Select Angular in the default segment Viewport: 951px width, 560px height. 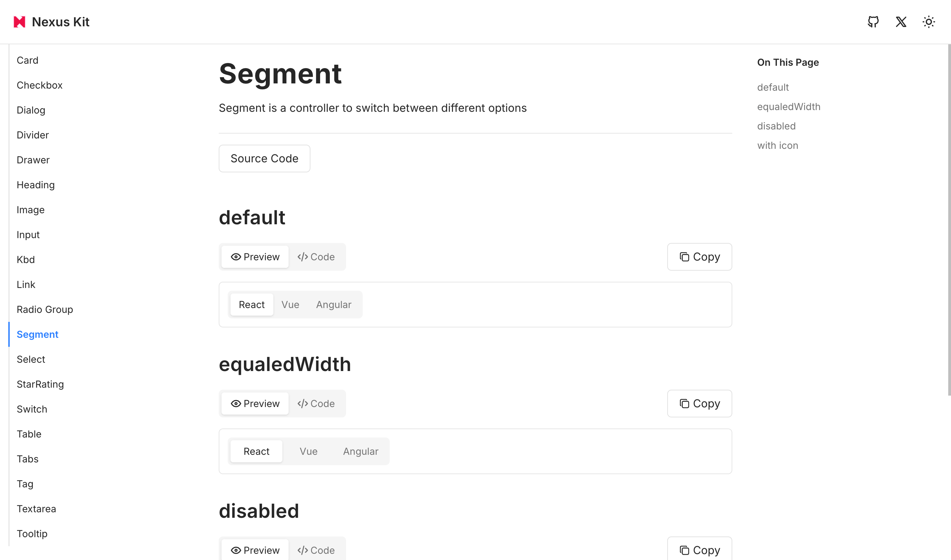click(x=334, y=305)
